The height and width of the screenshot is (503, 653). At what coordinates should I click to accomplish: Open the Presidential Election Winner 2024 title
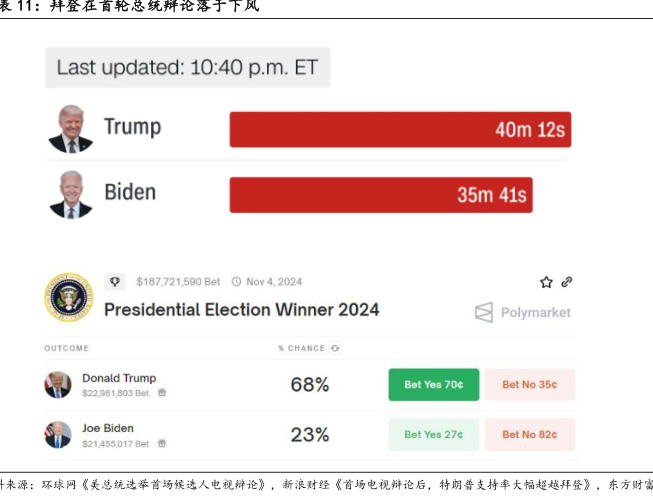241,310
